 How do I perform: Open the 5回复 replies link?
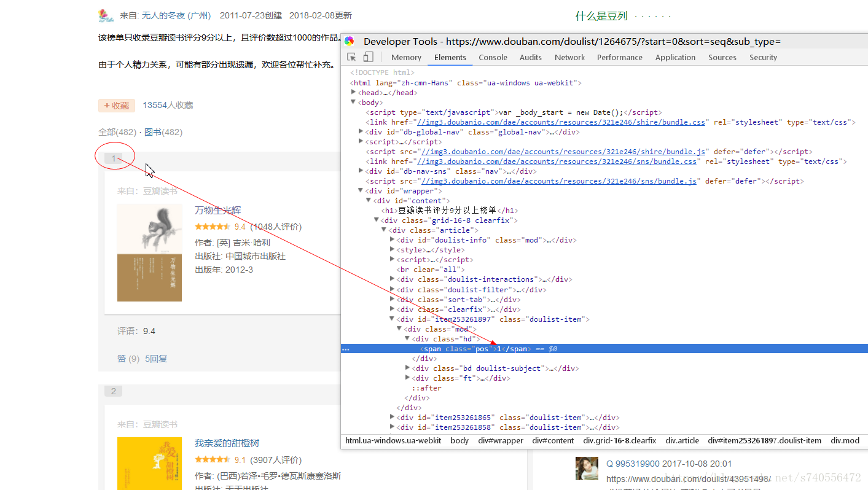point(156,359)
